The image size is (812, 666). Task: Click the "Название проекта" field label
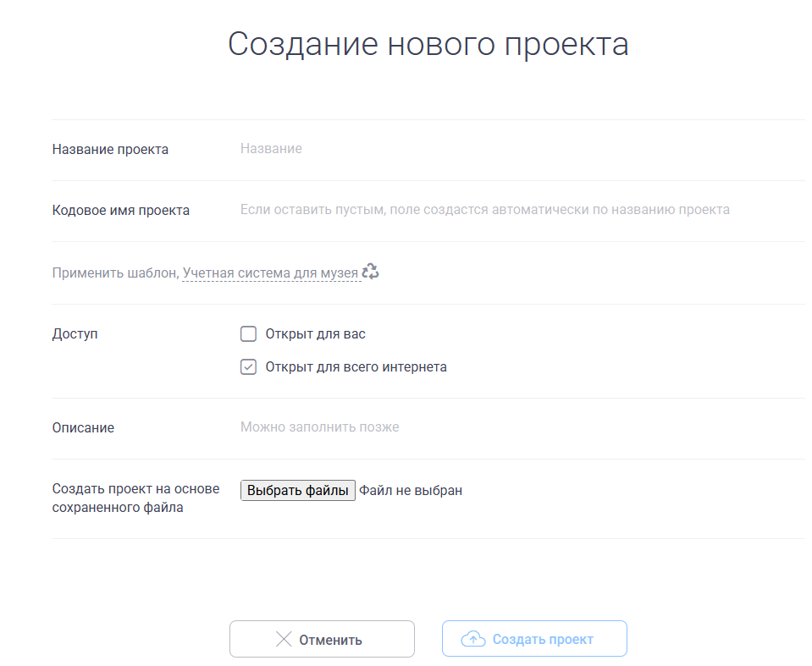(110, 150)
